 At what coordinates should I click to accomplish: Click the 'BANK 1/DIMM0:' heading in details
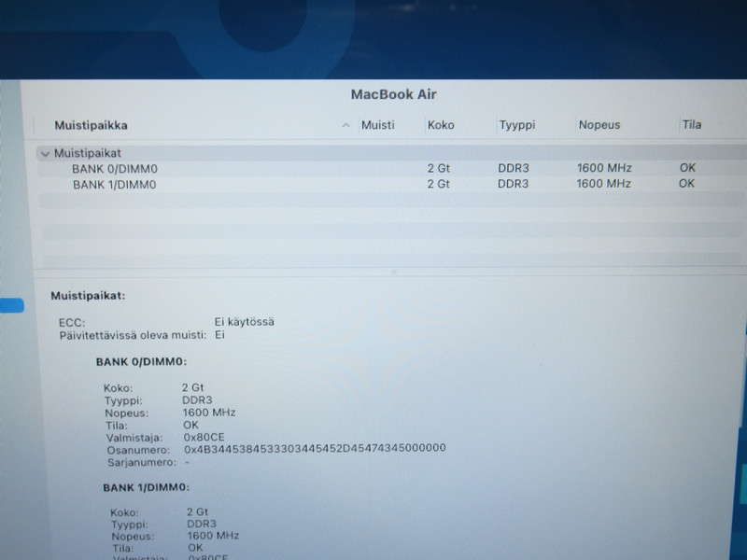coord(147,487)
